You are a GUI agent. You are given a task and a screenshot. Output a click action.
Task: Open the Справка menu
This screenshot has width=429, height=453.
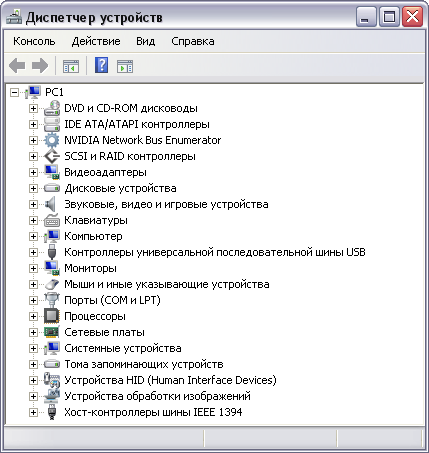click(x=193, y=41)
